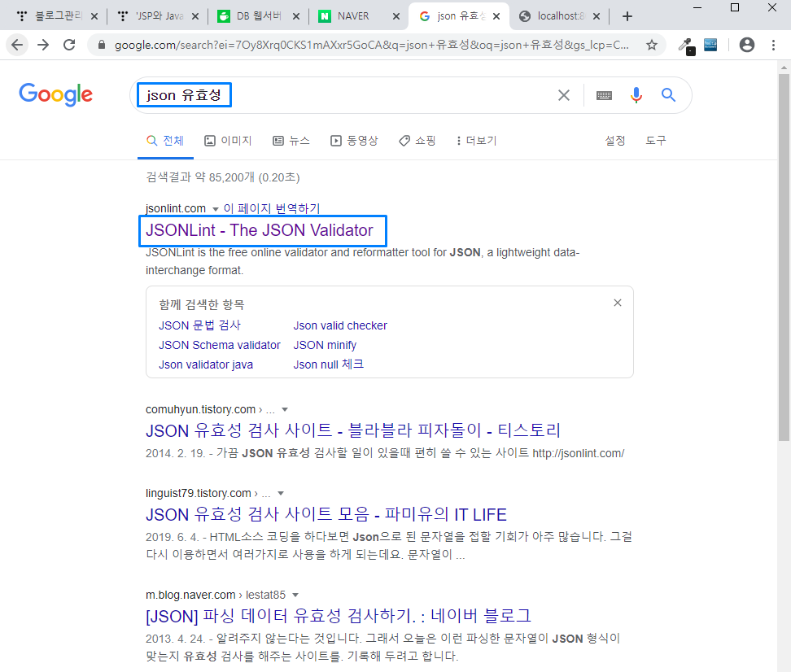Expand the jsonlint.com result dropdown arrow
Screen dimensions: 791x672
tap(216, 209)
